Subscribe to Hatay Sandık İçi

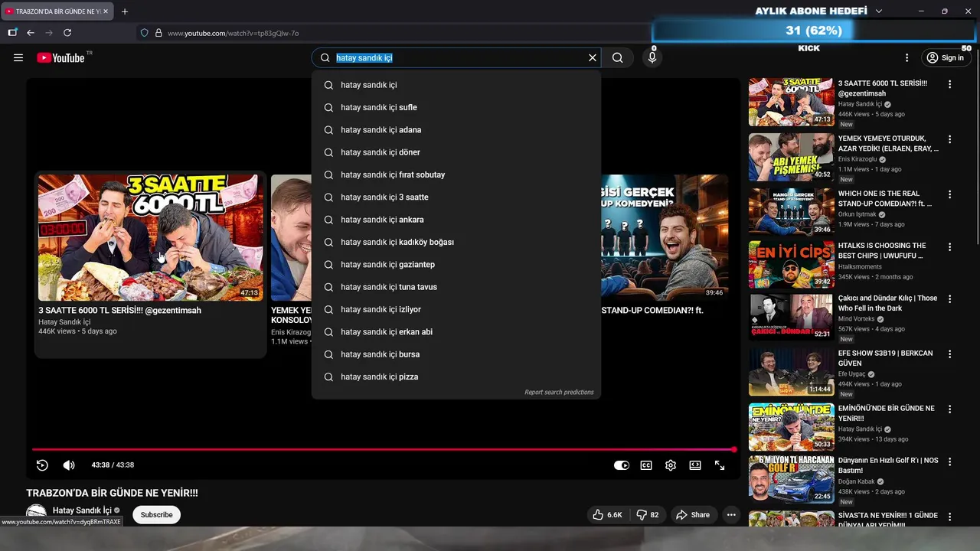pos(156,515)
